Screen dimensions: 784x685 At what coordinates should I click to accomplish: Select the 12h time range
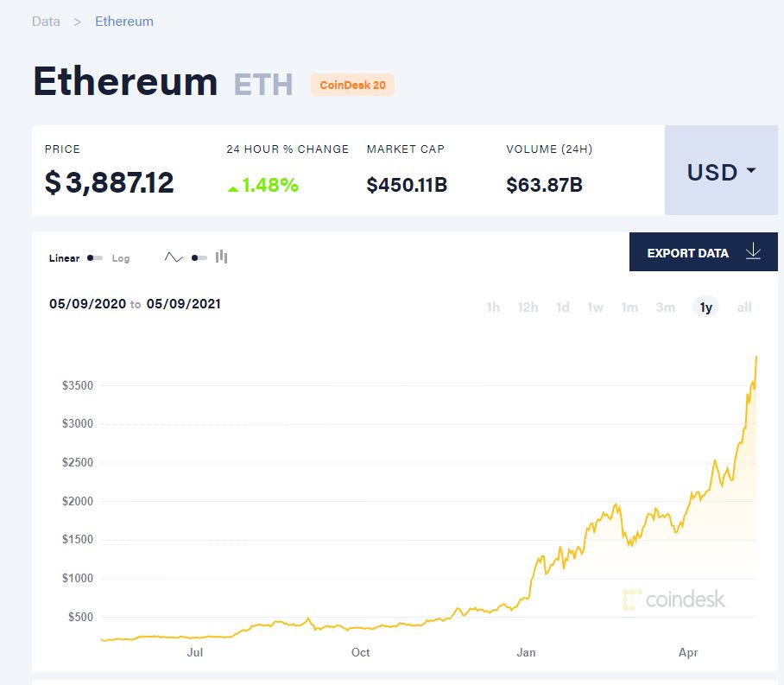click(x=528, y=308)
